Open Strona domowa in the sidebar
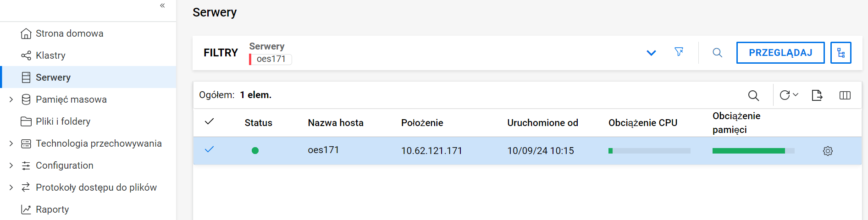868x220 pixels. tap(69, 33)
